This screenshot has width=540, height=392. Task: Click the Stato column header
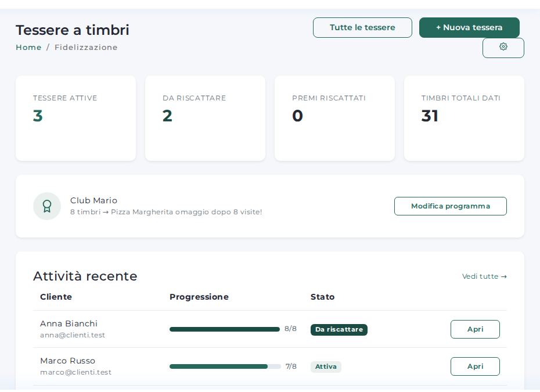(323, 297)
